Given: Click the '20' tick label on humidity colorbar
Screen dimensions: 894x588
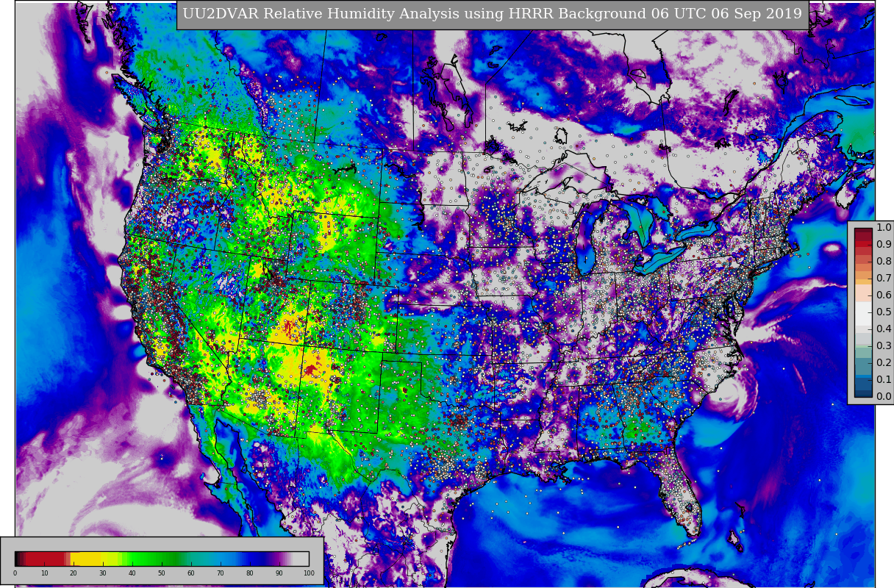Looking at the screenshot, I should coord(74,573).
